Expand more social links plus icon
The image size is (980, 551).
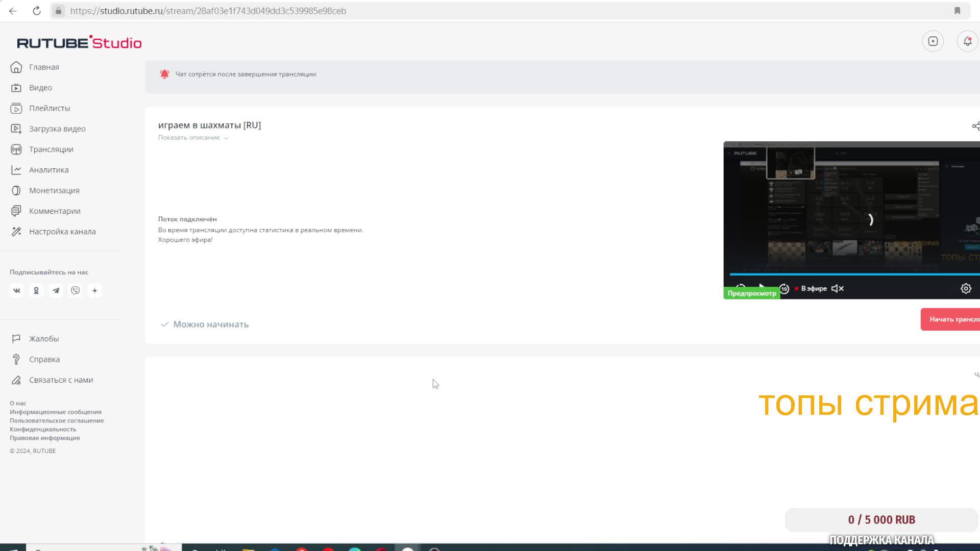pyautogui.click(x=94, y=290)
